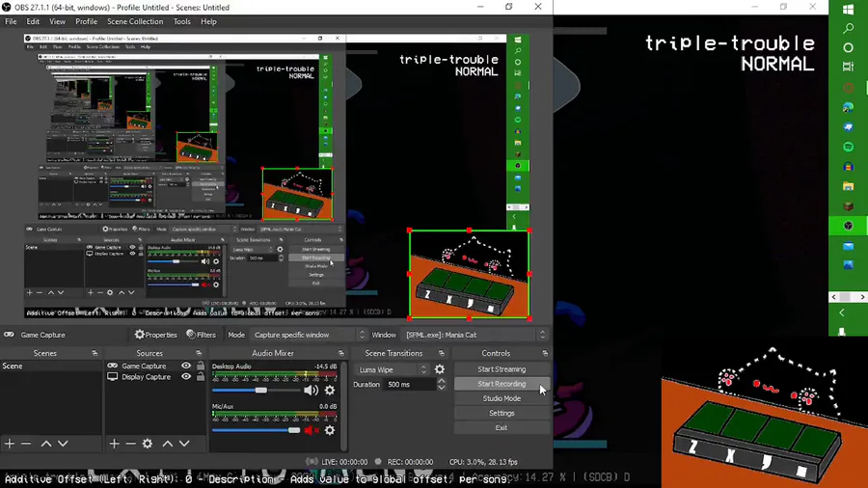Viewport: 868px width, 488px height.
Task: Open Microsoft Edge from the taskbar
Action: 848,107
